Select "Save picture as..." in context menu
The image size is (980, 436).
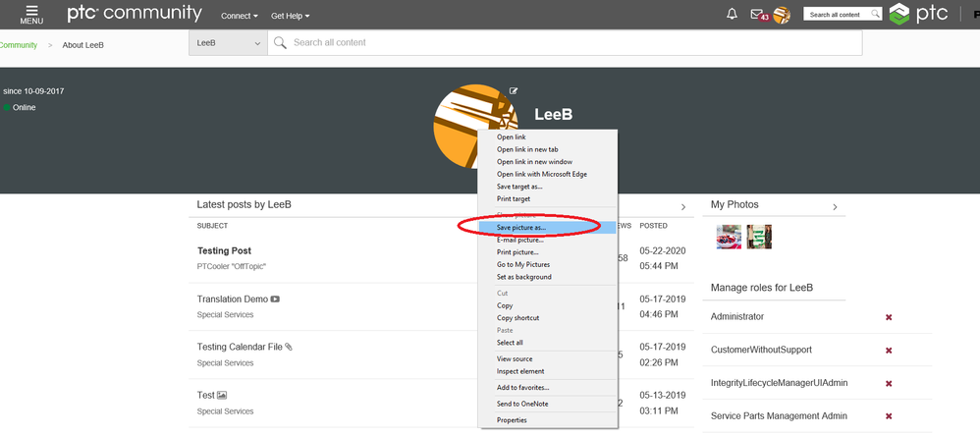pyautogui.click(x=521, y=228)
